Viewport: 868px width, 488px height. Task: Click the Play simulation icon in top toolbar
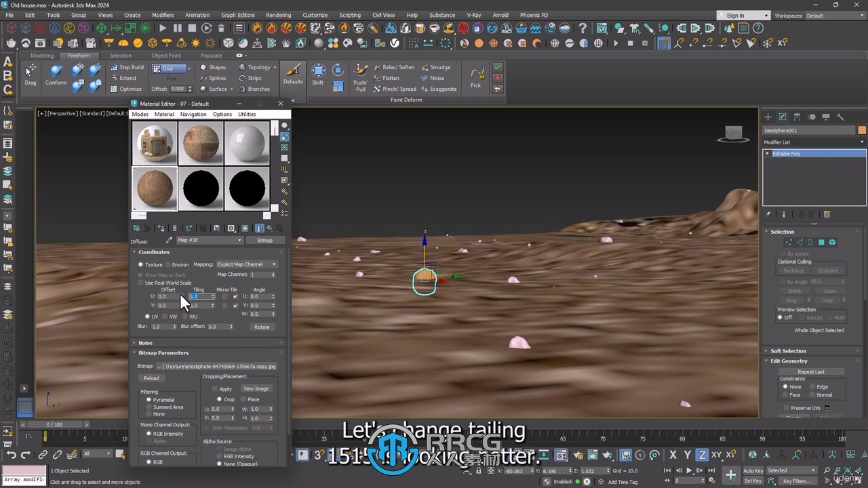pos(163,28)
